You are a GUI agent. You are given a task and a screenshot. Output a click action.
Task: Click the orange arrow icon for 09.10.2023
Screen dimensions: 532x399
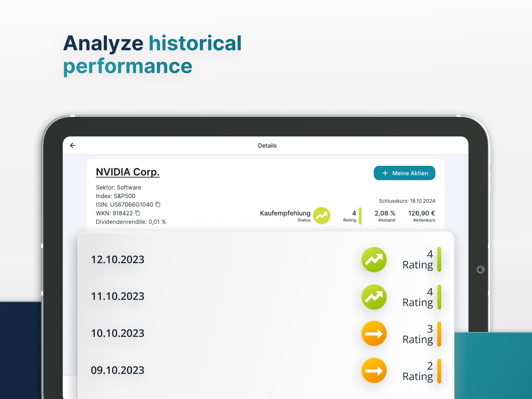tap(374, 371)
